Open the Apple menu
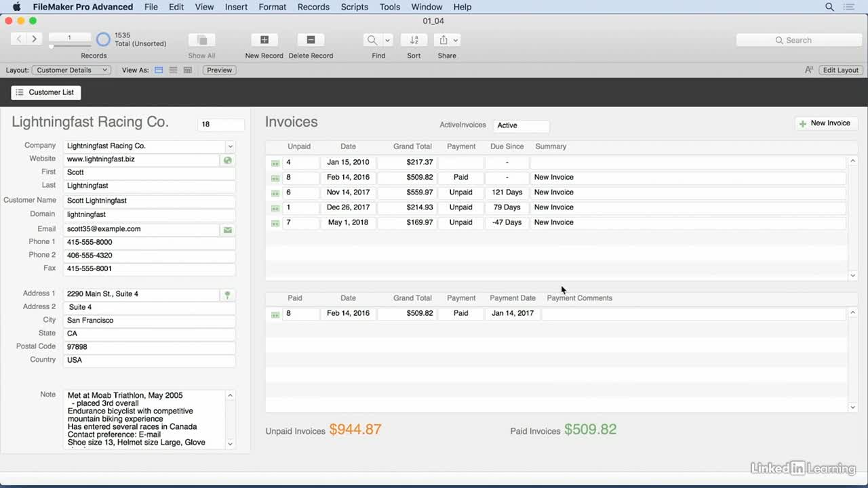 point(16,7)
